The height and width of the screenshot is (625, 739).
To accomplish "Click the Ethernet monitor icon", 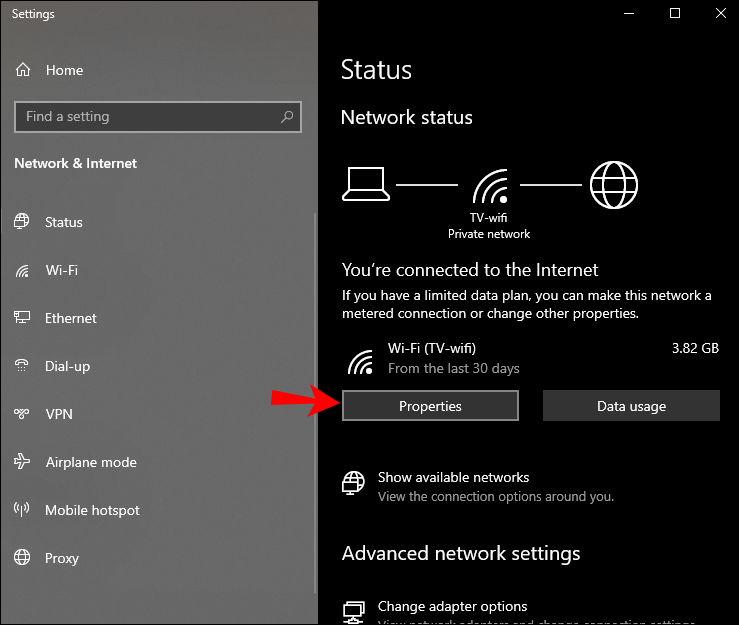I will pos(22,318).
